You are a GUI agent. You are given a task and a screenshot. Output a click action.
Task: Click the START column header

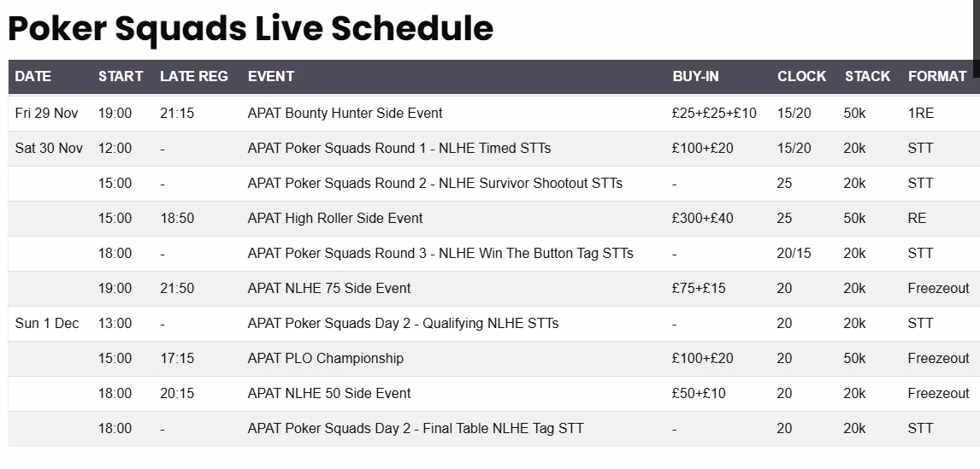point(121,76)
